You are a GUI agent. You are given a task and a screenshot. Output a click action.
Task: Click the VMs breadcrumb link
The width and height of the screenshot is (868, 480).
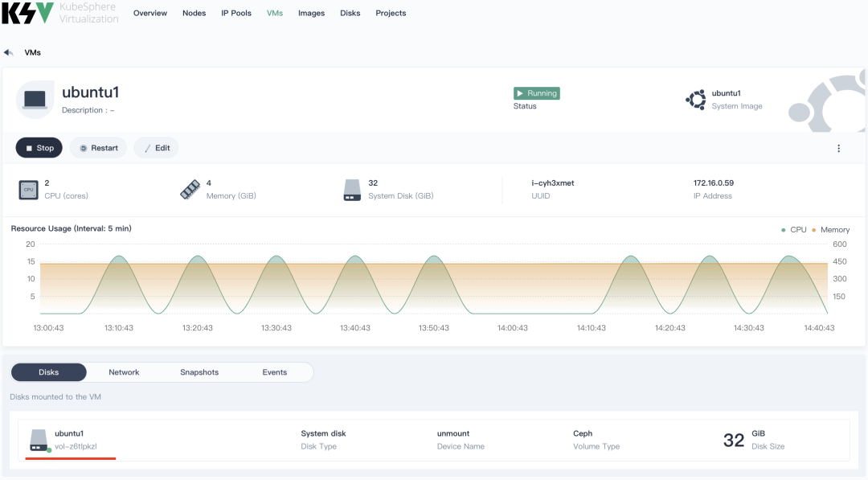click(x=33, y=52)
